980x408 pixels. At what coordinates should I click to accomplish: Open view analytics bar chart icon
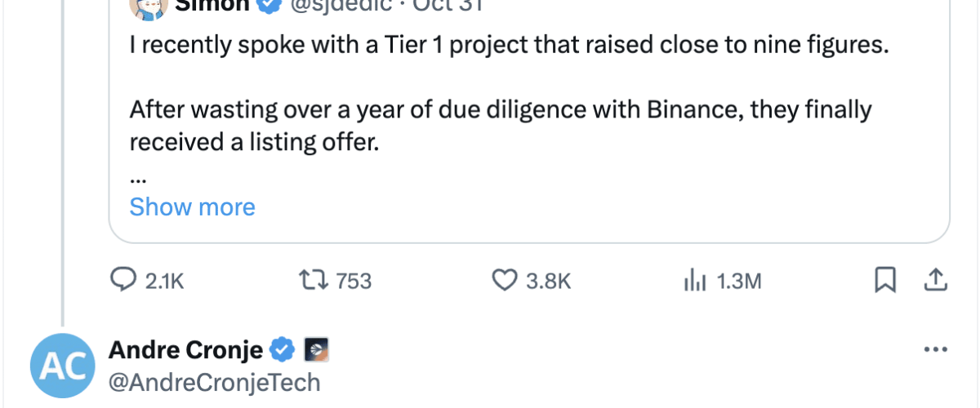693,281
